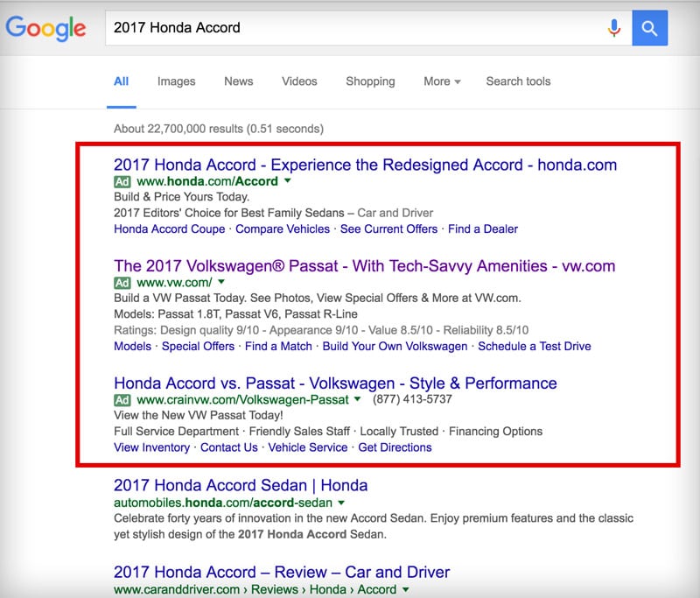Screen dimensions: 700x598
Task: Click 'Build a VW Passat Today' description text
Action: pyautogui.click(x=318, y=298)
